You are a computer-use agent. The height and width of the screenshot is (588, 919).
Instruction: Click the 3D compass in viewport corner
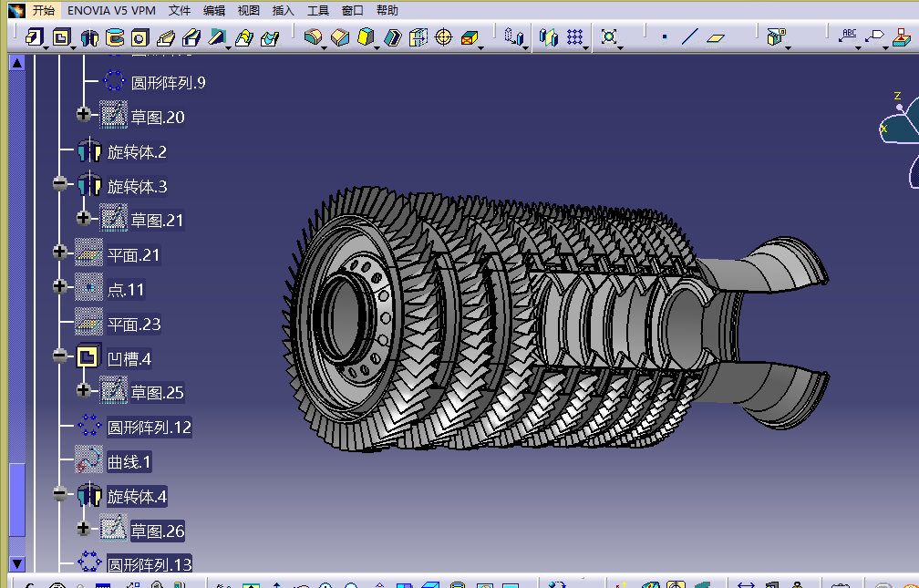tap(900, 140)
